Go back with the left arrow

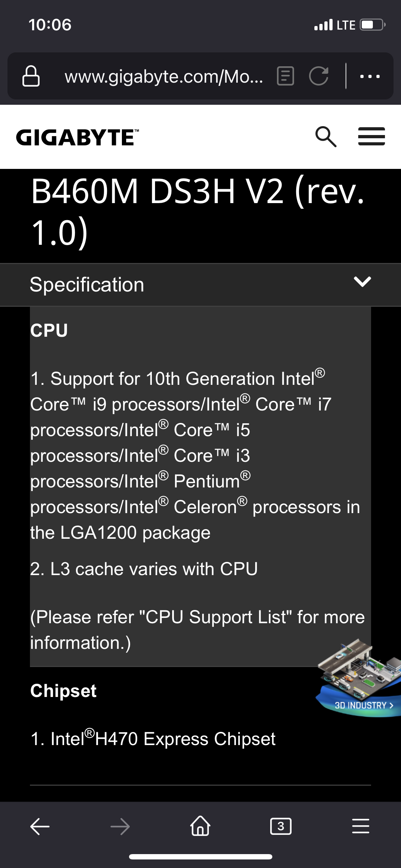click(x=40, y=826)
